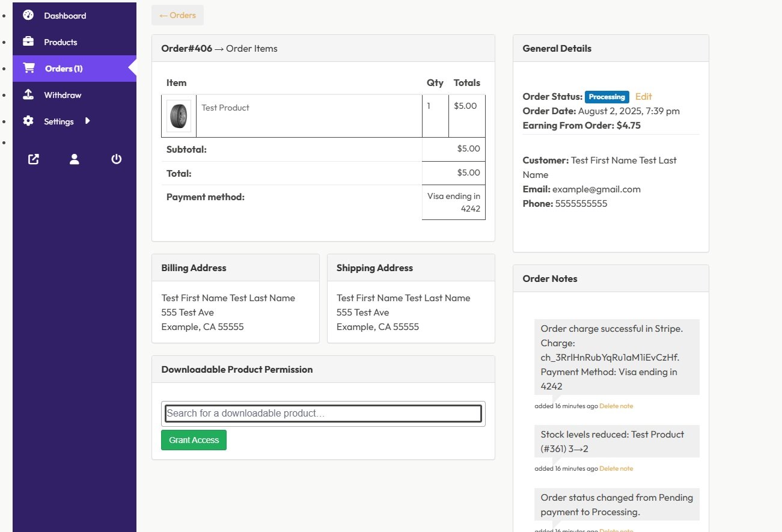The width and height of the screenshot is (782, 532).
Task: Delete the Stripe charge successful note
Action: (616, 406)
